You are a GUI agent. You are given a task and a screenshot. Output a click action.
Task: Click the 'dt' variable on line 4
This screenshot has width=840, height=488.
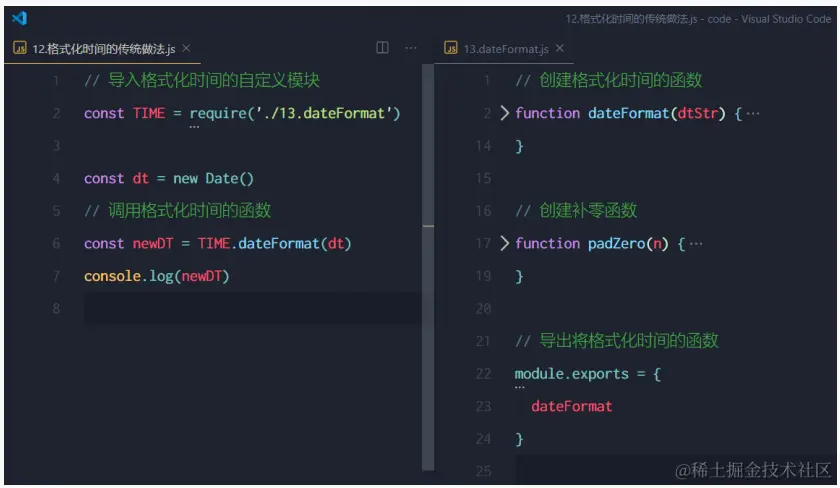[x=140, y=178]
